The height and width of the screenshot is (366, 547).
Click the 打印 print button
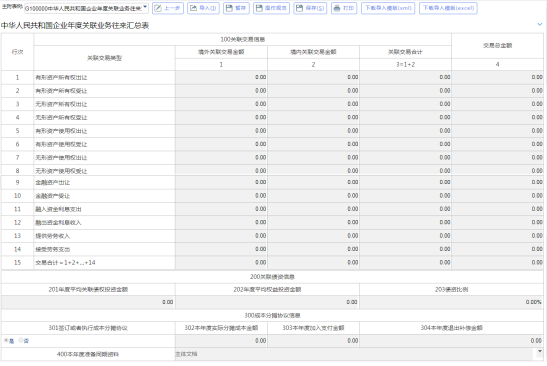pos(344,8)
